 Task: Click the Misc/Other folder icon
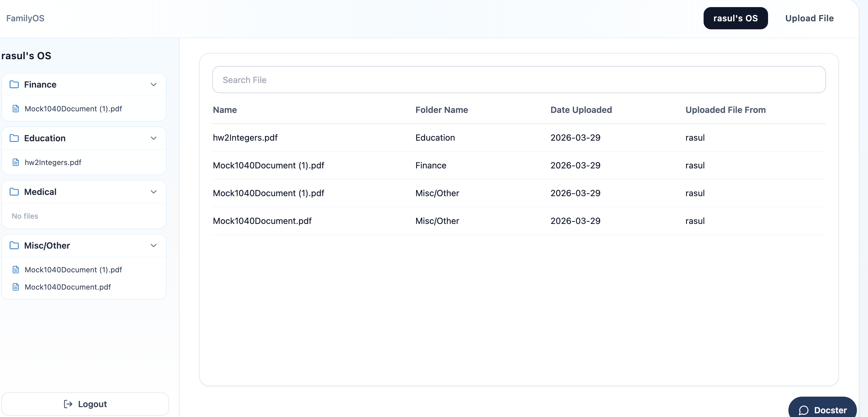(14, 245)
